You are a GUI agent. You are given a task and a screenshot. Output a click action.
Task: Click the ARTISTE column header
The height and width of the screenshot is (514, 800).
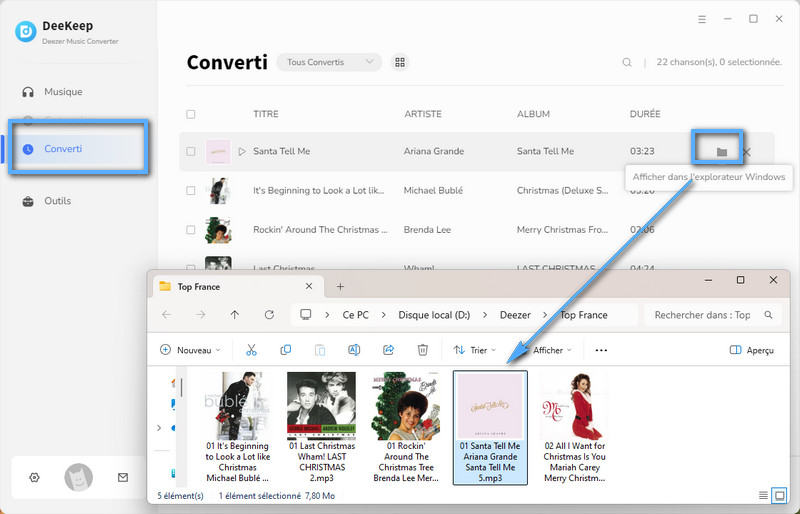tap(423, 114)
